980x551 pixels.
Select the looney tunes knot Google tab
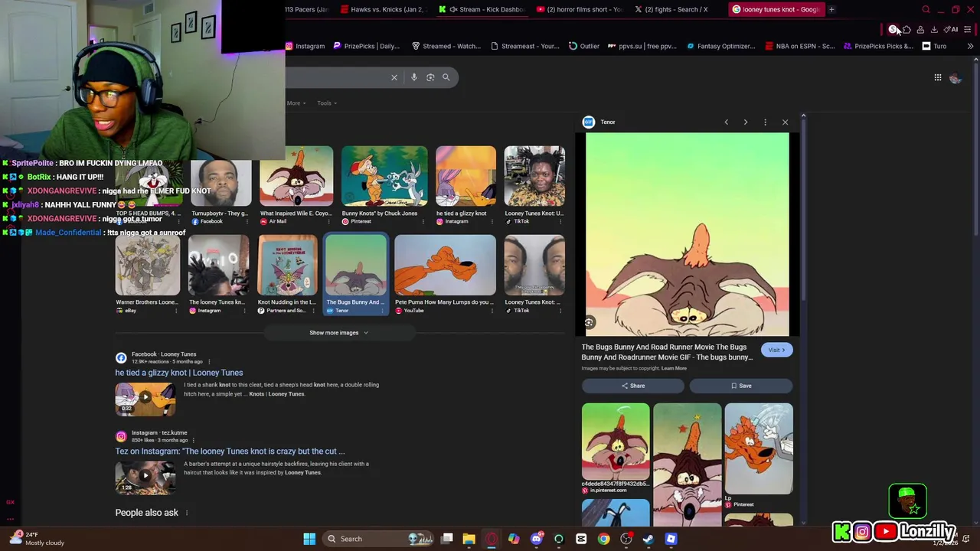coord(775,9)
